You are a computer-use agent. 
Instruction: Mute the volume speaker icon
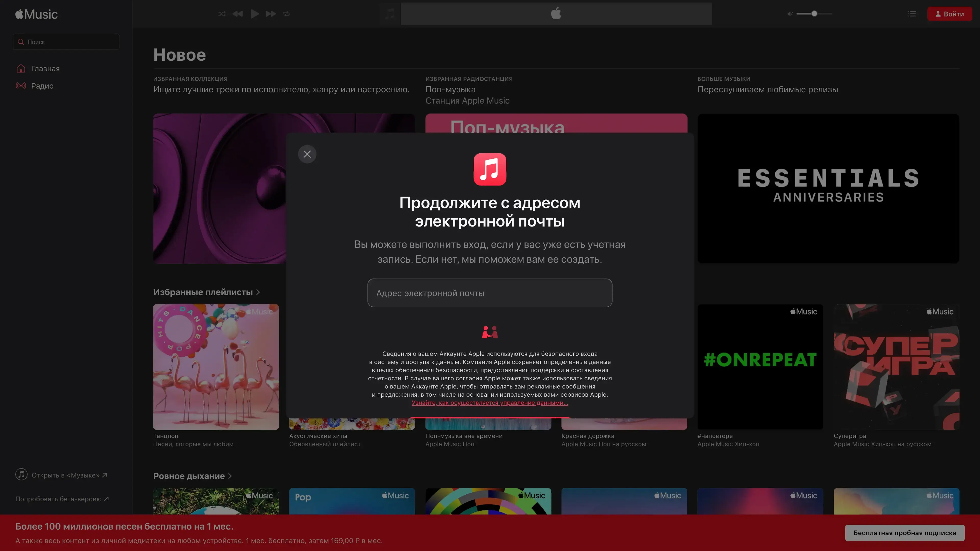[x=790, y=14]
